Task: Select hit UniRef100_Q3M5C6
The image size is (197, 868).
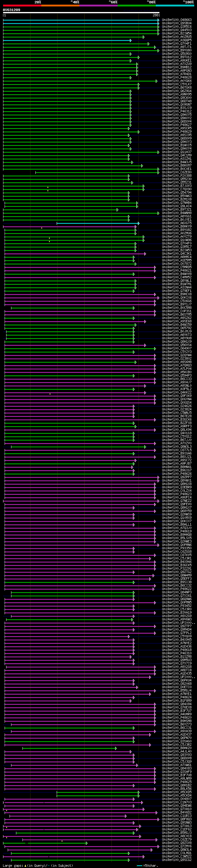Action: 176,26
